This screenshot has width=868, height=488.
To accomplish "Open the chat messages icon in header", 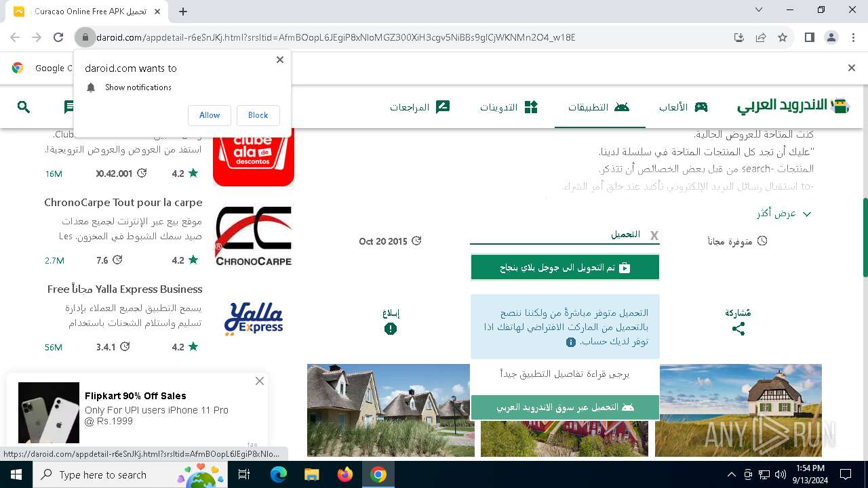I will (68, 107).
